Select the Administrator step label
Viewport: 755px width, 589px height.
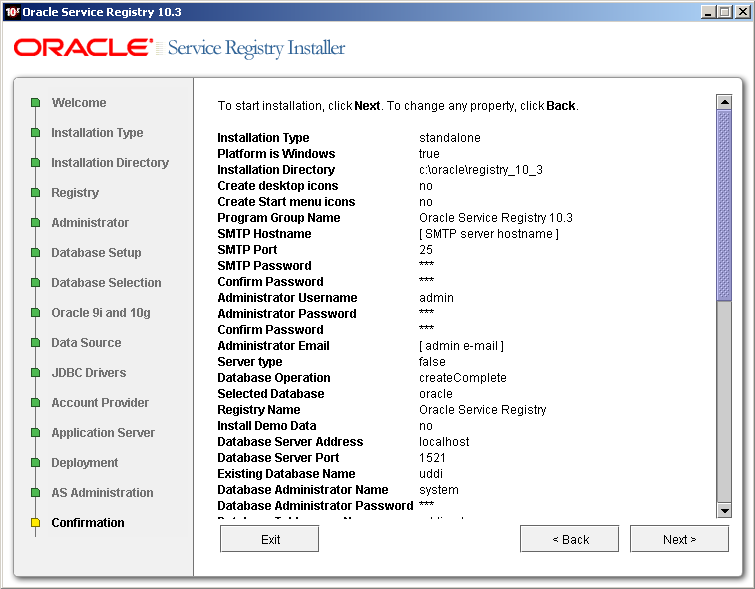[90, 223]
